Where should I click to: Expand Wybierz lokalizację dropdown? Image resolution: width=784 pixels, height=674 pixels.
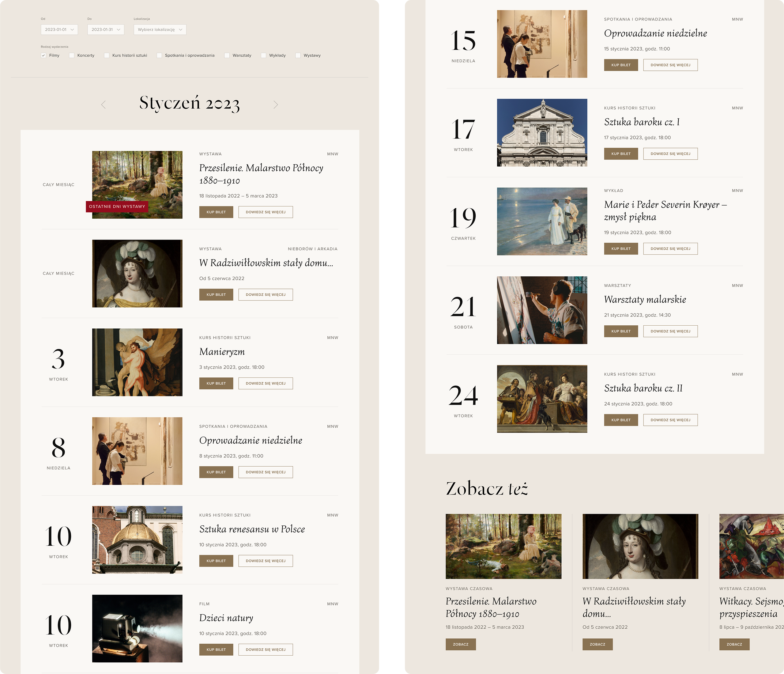click(160, 29)
